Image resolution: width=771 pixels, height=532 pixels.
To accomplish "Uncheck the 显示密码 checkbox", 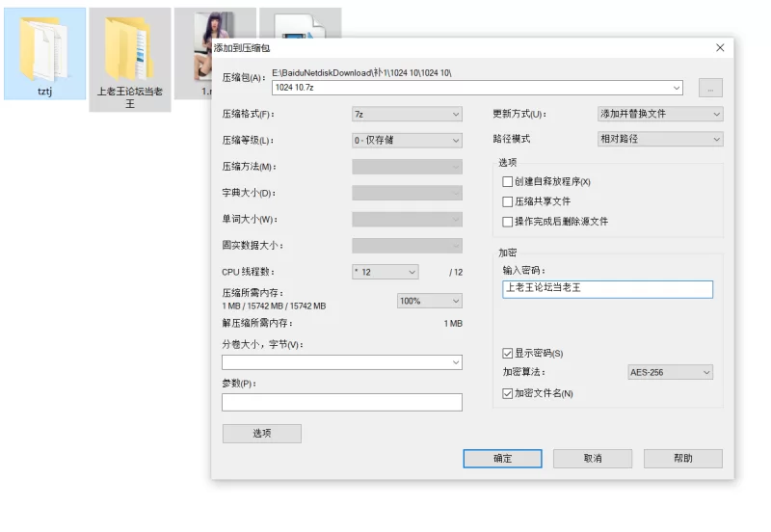I will [508, 353].
